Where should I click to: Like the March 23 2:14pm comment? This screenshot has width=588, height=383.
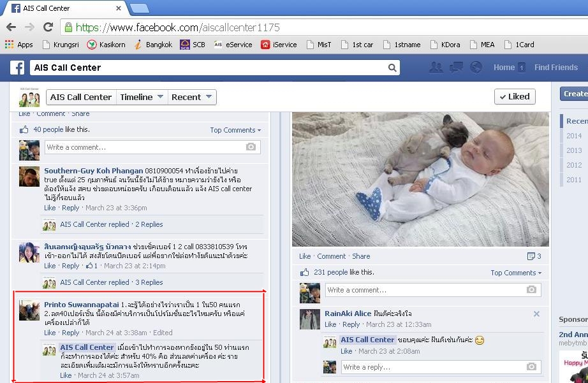point(50,266)
